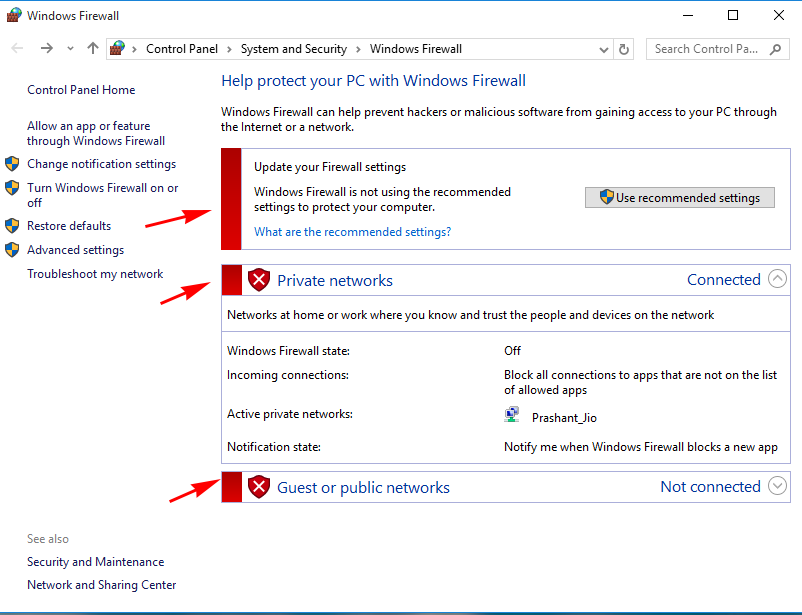Expand Guest or public networks section
The image size is (802, 615).
pyautogui.click(x=777, y=486)
